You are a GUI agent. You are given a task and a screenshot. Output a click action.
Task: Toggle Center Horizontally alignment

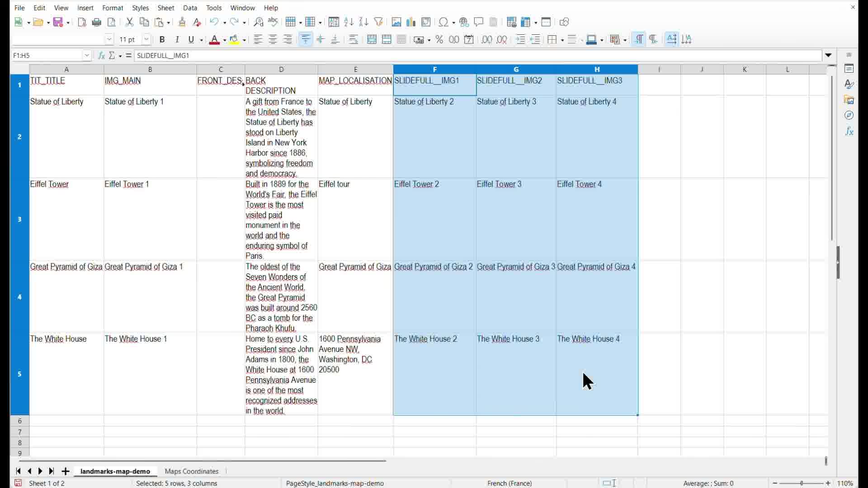pyautogui.click(x=273, y=40)
